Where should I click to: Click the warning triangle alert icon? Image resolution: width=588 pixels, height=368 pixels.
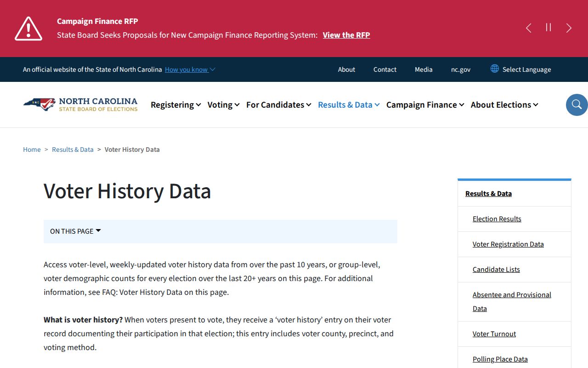click(x=28, y=29)
